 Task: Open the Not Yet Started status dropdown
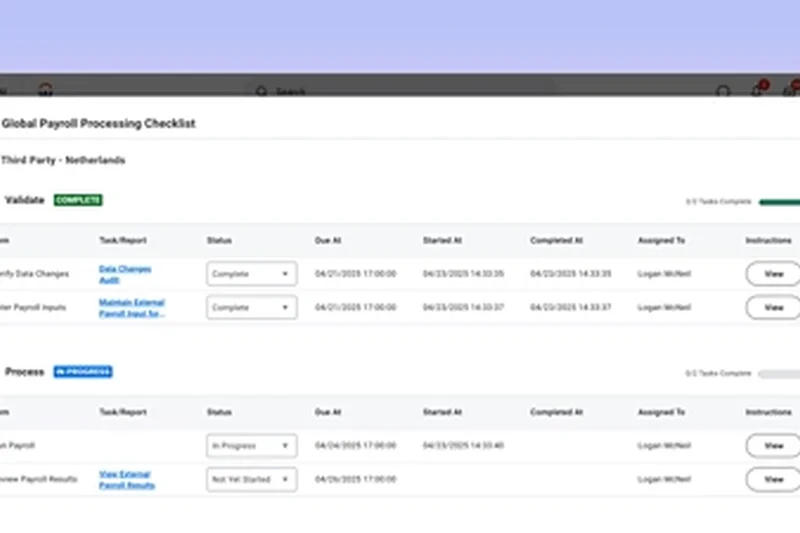click(252, 479)
